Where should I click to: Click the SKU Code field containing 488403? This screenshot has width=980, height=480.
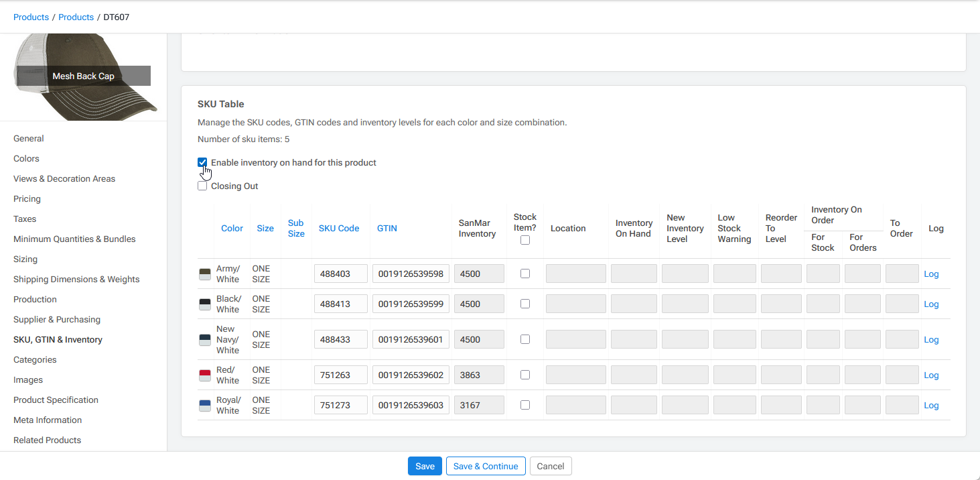[x=340, y=274]
